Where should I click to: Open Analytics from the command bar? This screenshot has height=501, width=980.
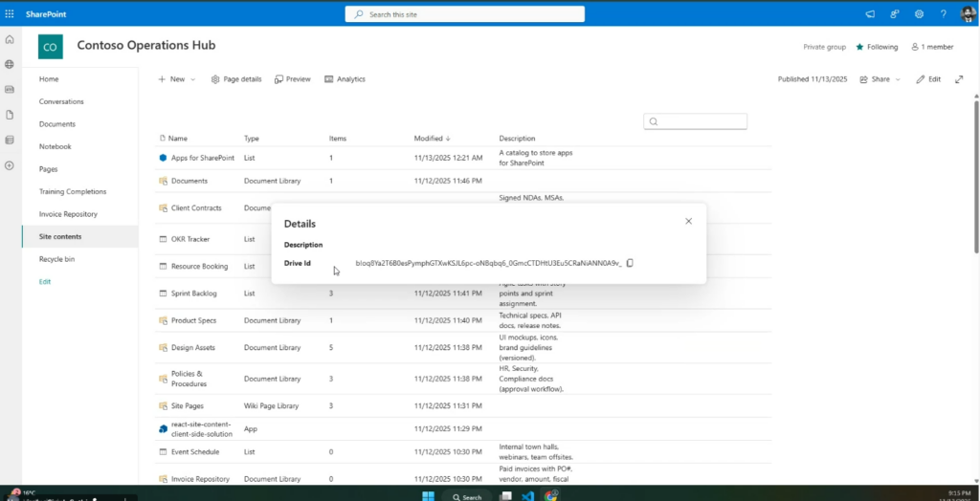pos(345,79)
